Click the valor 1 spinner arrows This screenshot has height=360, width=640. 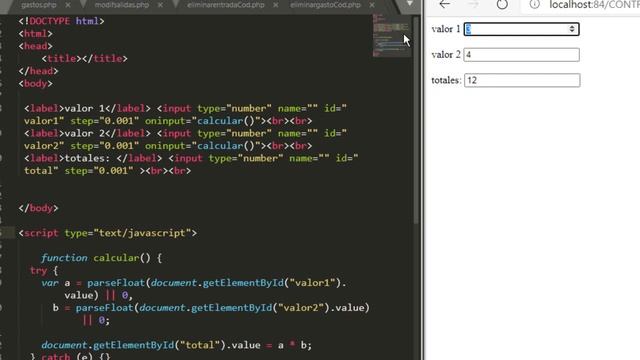[x=572, y=29]
